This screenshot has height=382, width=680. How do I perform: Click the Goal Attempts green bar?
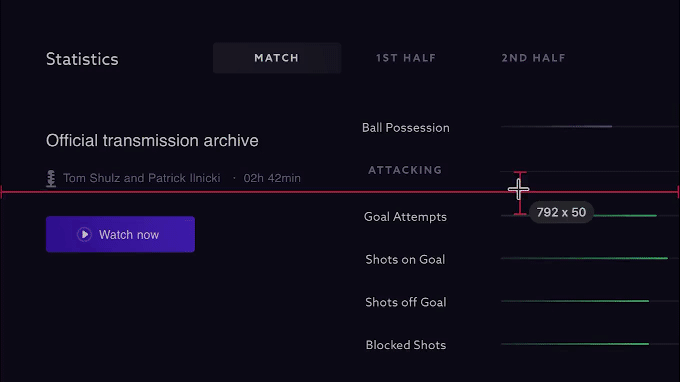pos(625,215)
